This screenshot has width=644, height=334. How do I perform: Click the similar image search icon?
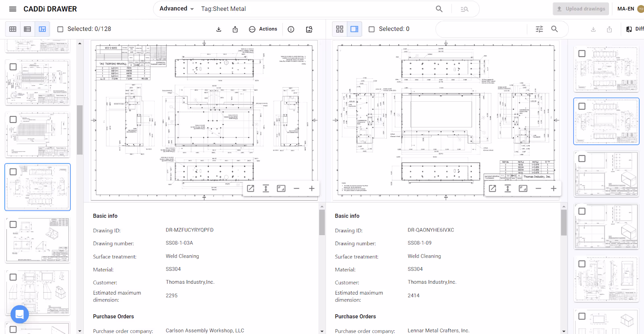click(309, 29)
